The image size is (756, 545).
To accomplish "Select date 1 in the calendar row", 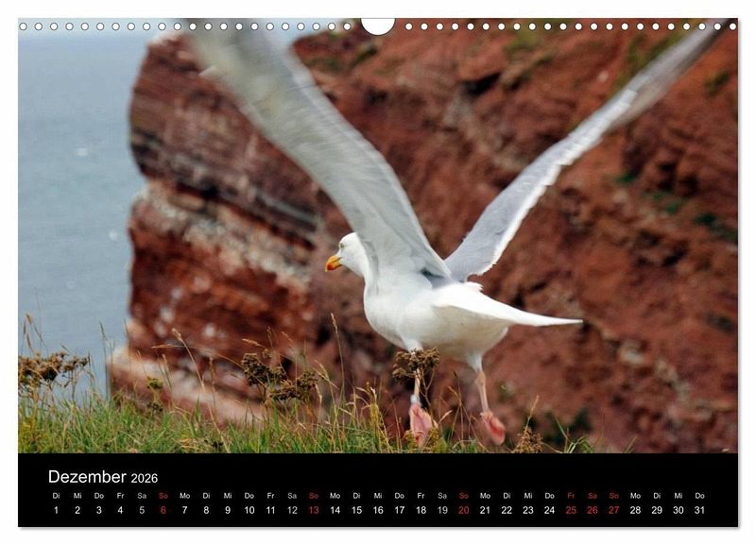I will pos(56,510).
